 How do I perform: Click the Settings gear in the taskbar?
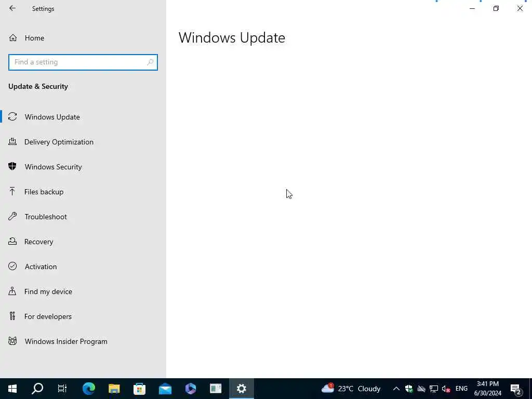(x=241, y=389)
